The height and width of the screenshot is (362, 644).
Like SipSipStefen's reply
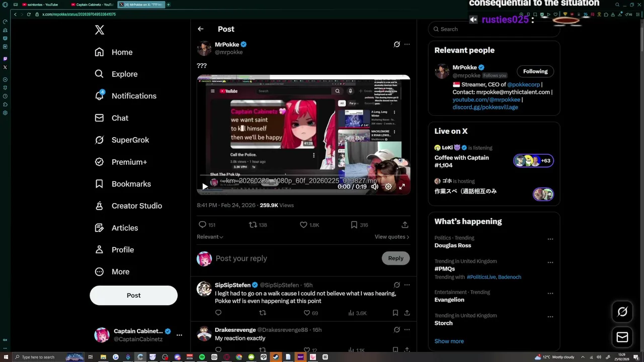click(x=307, y=313)
